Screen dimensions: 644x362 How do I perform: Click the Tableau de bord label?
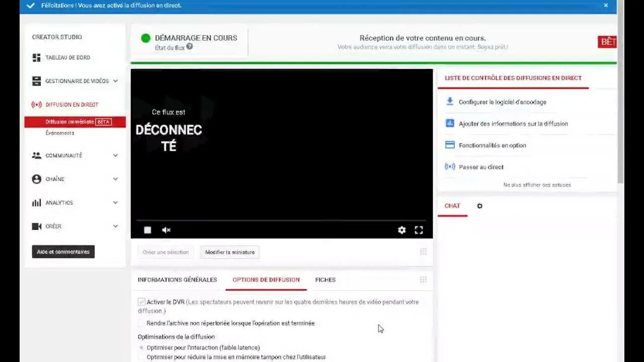click(x=68, y=58)
